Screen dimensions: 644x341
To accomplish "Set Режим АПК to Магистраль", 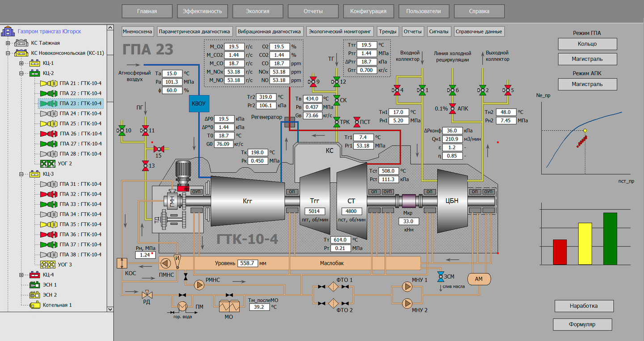I will (587, 84).
